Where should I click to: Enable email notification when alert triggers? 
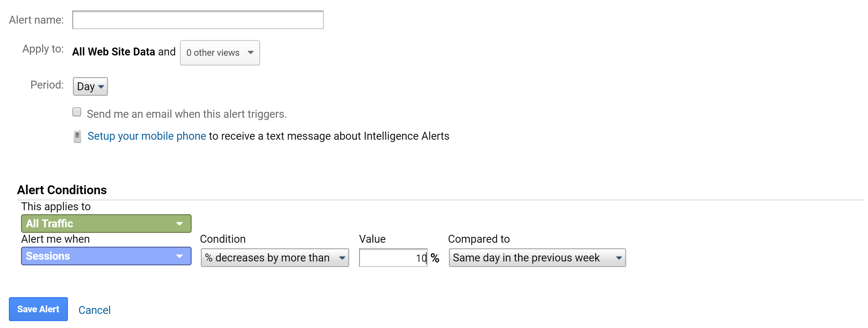click(76, 112)
